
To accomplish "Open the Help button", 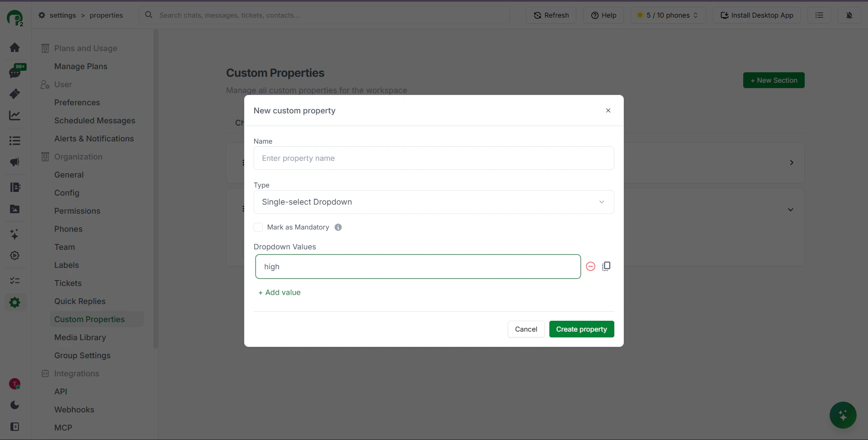I will point(604,15).
